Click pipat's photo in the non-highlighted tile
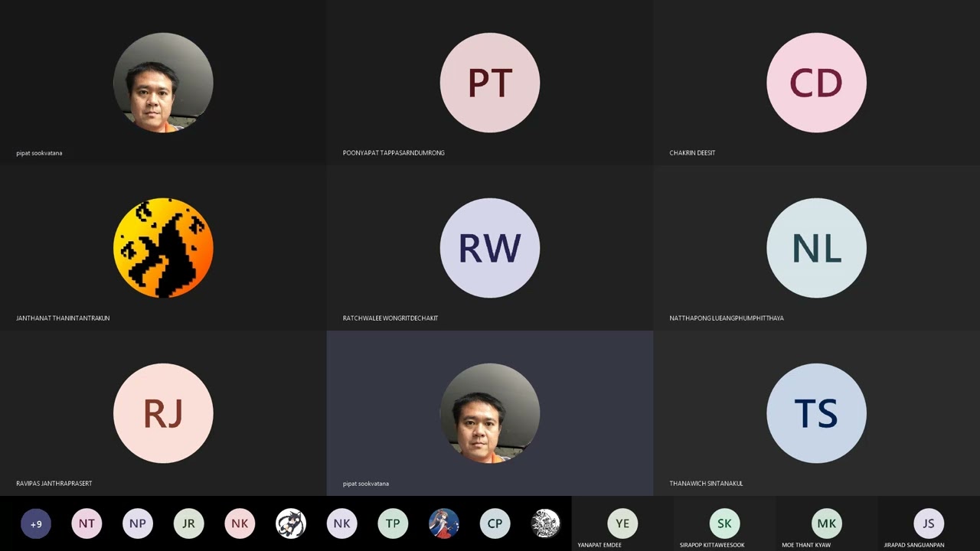 pyautogui.click(x=163, y=83)
